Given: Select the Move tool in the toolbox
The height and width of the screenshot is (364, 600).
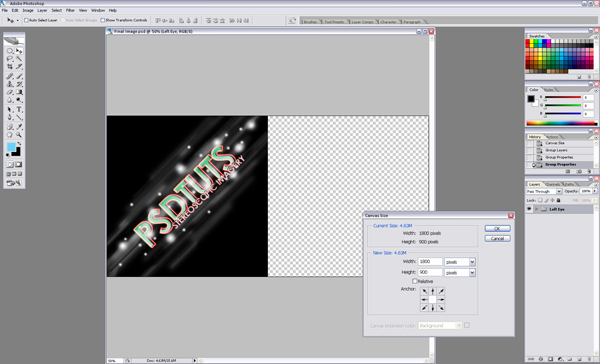Looking at the screenshot, I should tap(19, 51).
